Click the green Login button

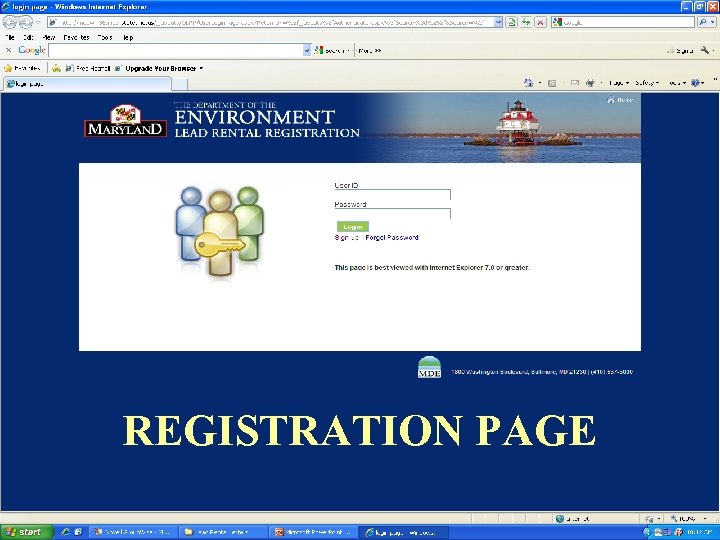click(x=353, y=226)
